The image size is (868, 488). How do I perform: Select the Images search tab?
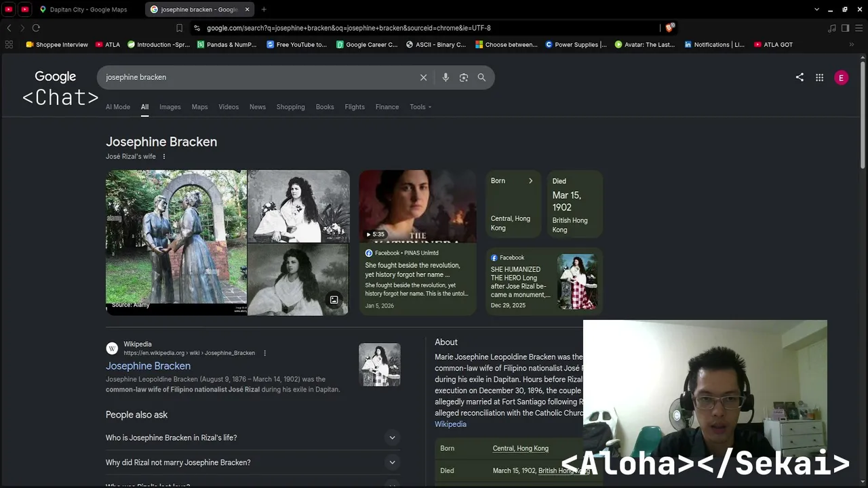(x=170, y=107)
